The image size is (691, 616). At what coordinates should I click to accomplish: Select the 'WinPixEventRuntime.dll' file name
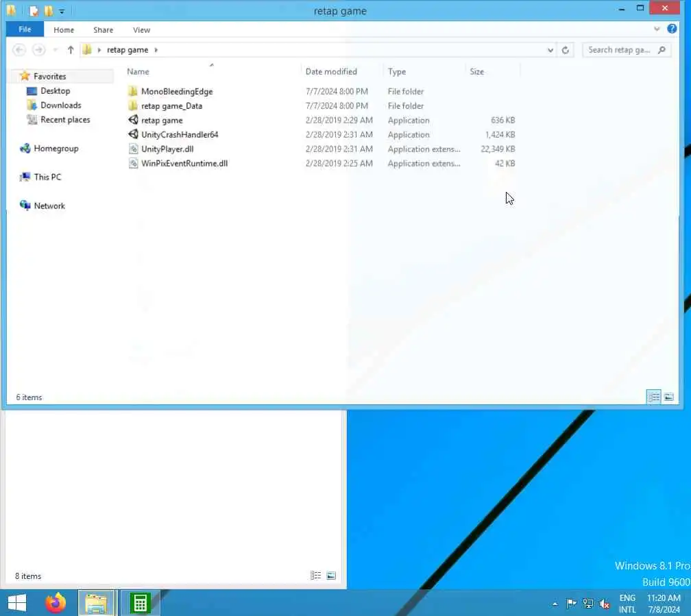tap(184, 163)
